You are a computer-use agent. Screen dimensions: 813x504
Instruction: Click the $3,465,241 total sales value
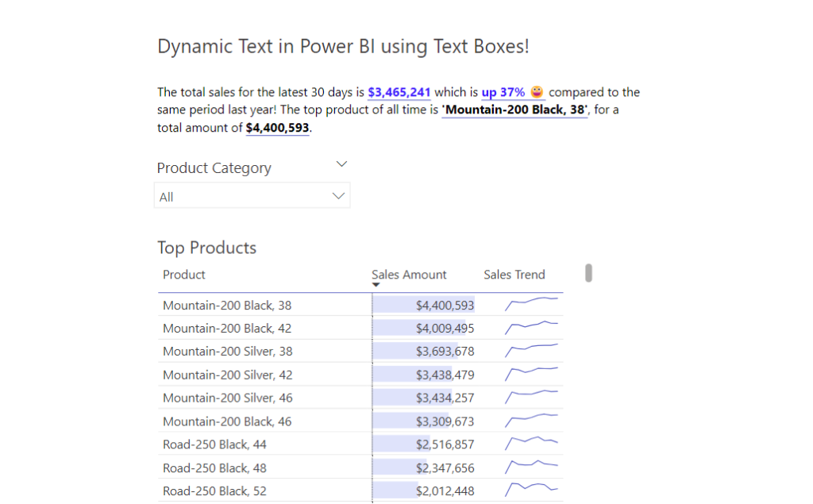(399, 92)
